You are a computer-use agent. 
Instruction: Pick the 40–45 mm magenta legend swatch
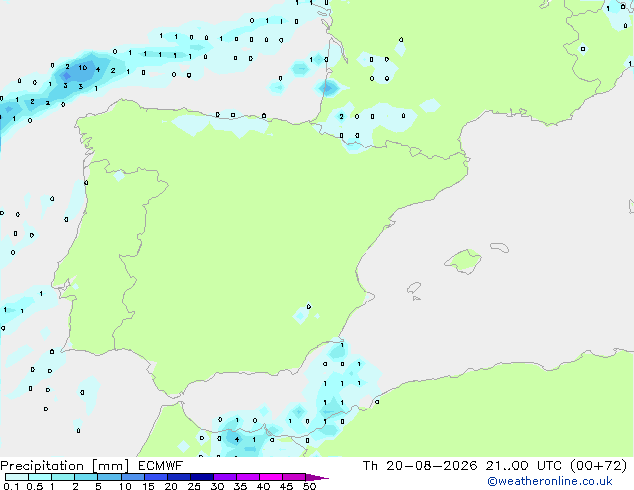point(271,477)
